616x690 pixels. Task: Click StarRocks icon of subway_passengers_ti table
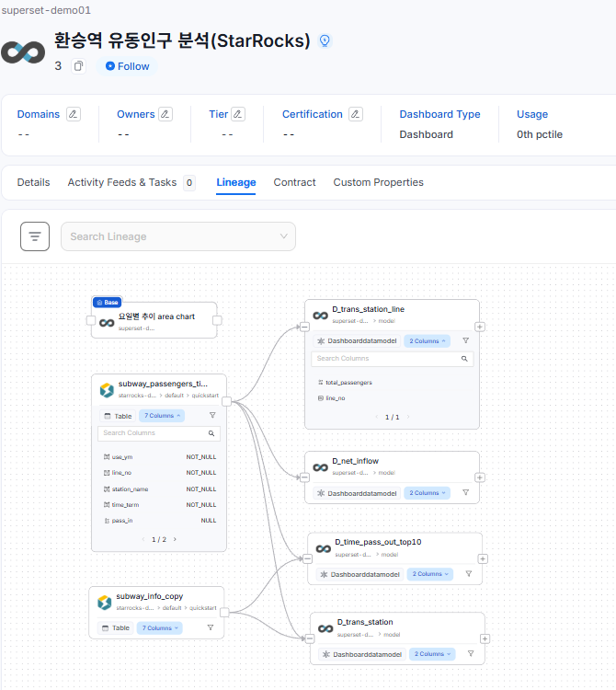[x=107, y=390]
